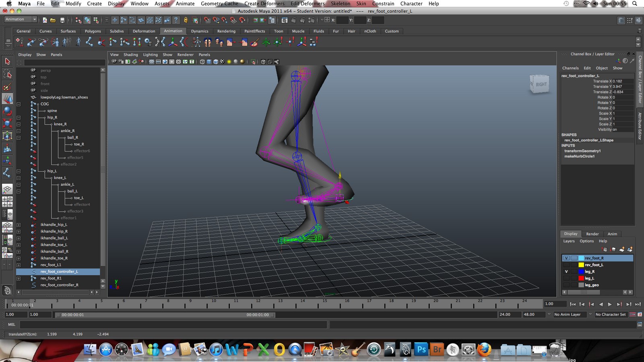
Task: Click the yellow color swatch of rev_foot_L
Action: 581,265
